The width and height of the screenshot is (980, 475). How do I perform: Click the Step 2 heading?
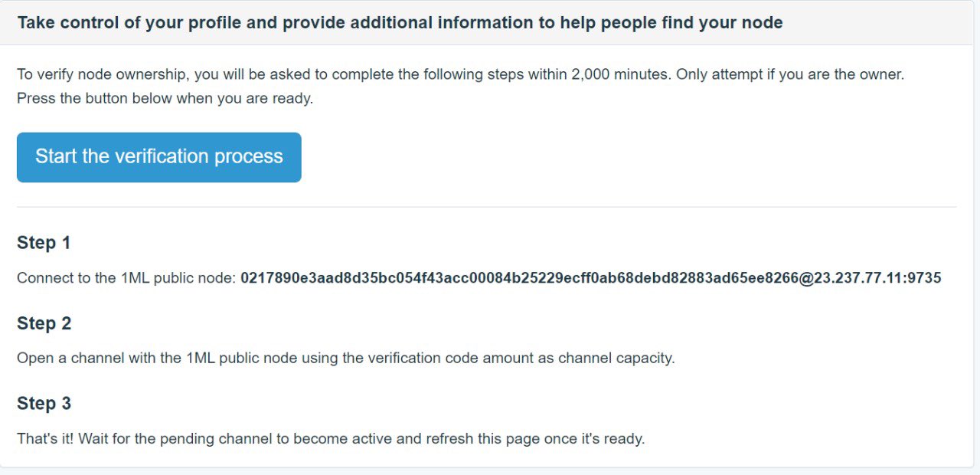pos(44,323)
